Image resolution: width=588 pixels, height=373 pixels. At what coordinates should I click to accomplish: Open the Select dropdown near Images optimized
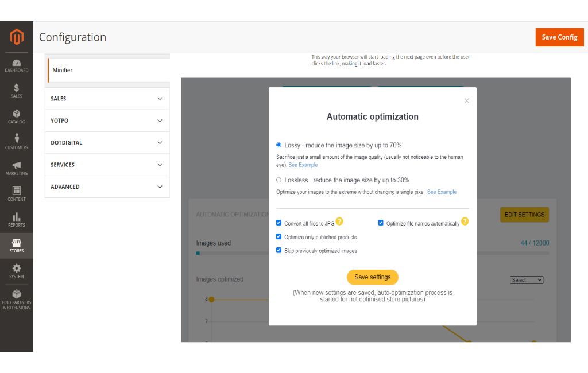pyautogui.click(x=527, y=279)
